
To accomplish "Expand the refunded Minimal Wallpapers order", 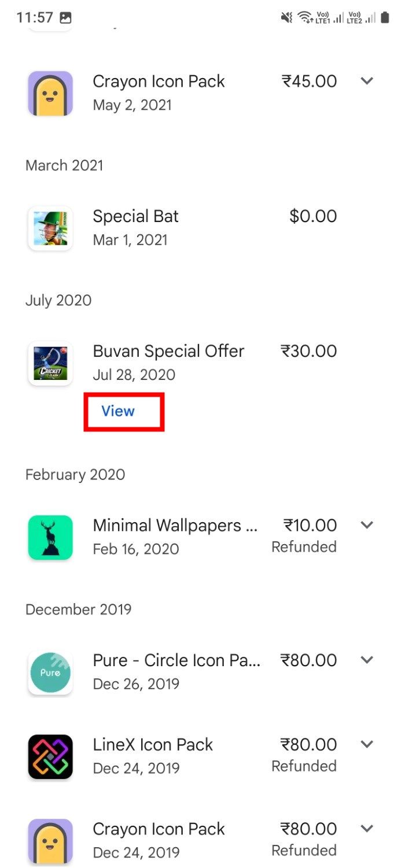I will [x=367, y=525].
